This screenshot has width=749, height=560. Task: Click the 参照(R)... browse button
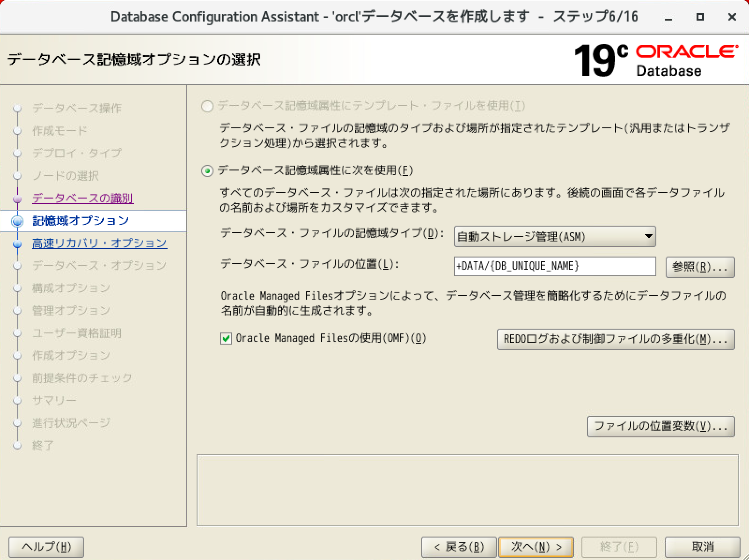coord(700,267)
